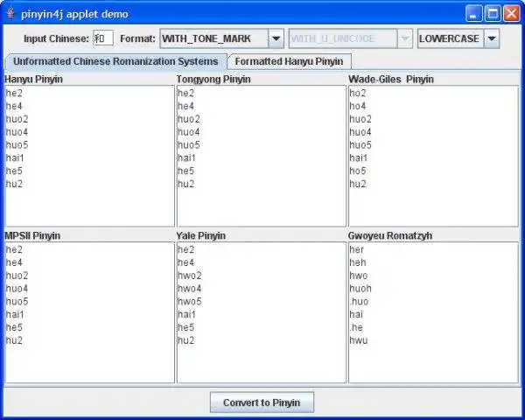Image resolution: width=525 pixels, height=420 pixels.
Task: Click the disabled WITH_U_UNICODE combo box
Action: [x=351, y=38]
